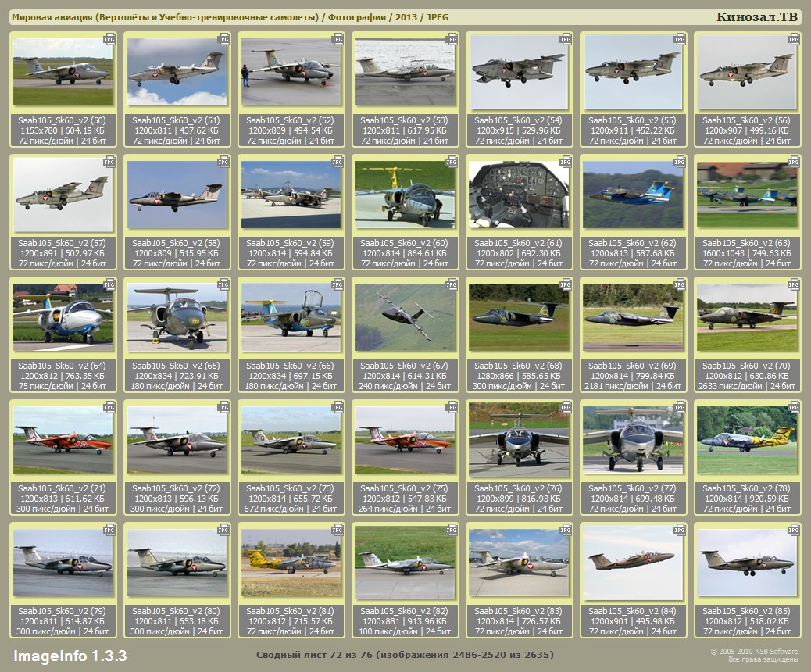811x672 pixels.
Task: Click the Кинозал.ТВ logo
Action: (x=757, y=17)
